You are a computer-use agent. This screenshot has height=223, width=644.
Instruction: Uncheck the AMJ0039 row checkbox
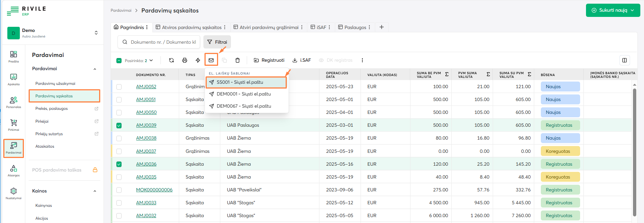click(119, 126)
